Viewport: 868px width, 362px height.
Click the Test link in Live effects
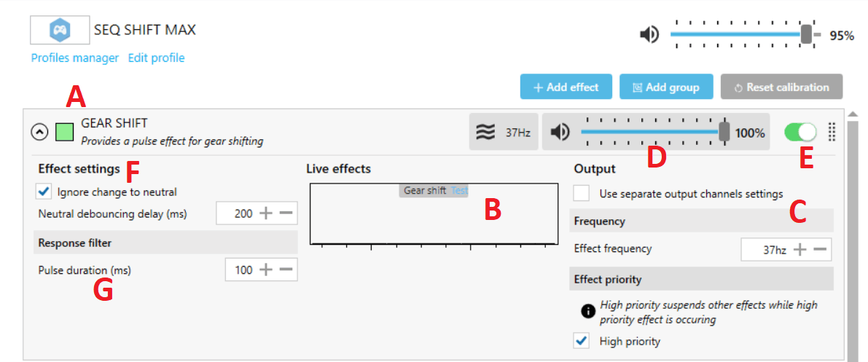[459, 191]
